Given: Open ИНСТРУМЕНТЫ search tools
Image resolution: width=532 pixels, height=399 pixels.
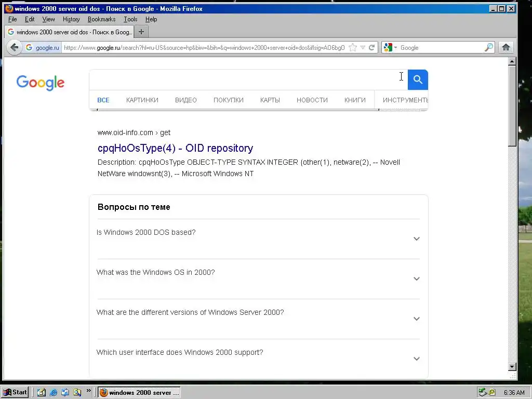Looking at the screenshot, I should tap(405, 100).
